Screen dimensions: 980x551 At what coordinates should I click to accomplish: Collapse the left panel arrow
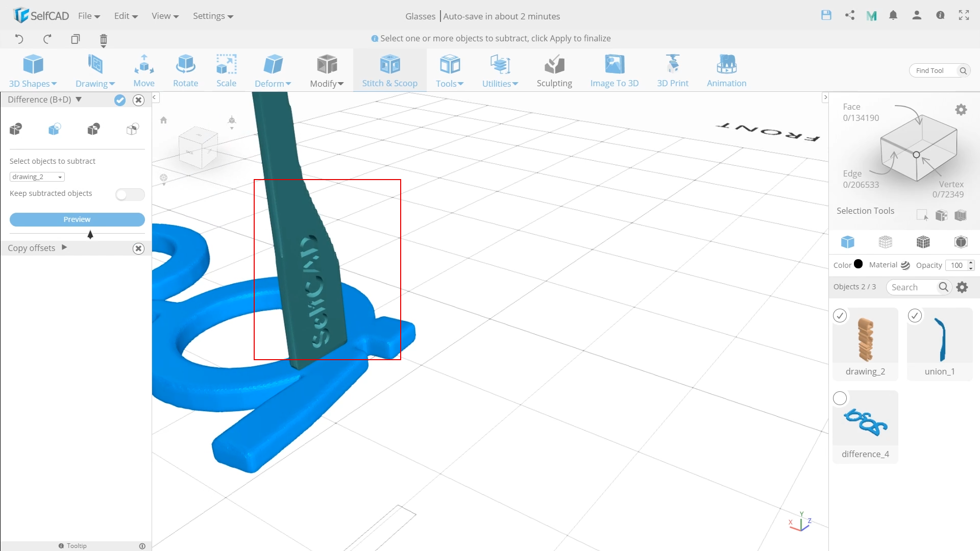coord(155,97)
